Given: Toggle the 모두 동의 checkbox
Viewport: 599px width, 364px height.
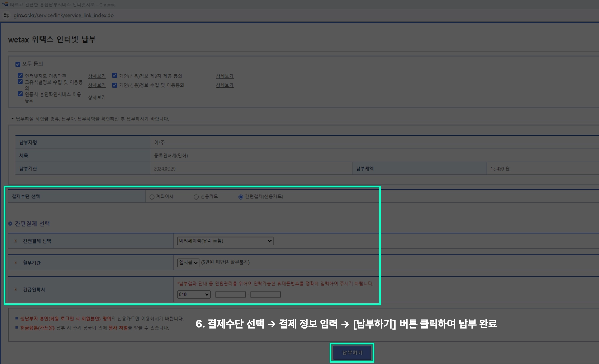Looking at the screenshot, I should [18, 64].
